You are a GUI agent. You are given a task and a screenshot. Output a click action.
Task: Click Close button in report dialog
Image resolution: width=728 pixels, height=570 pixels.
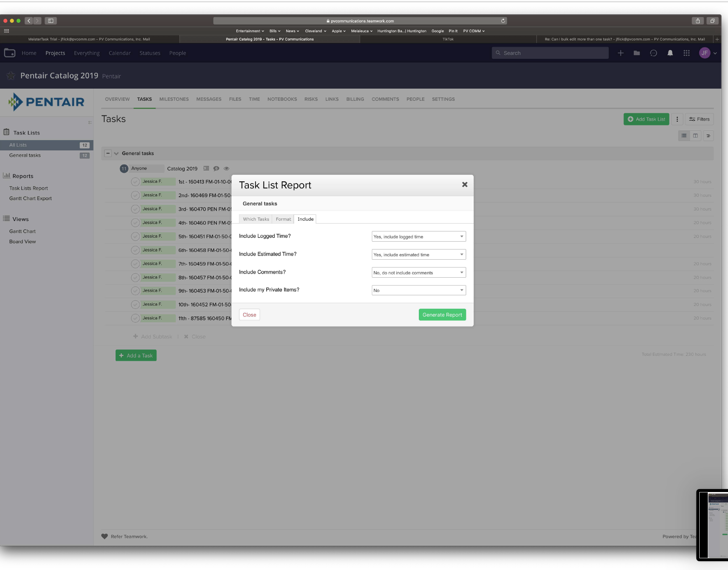[x=249, y=315]
